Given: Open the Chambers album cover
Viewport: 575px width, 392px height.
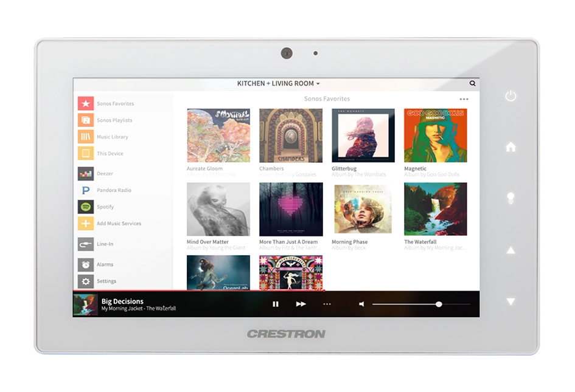Looking at the screenshot, I should (291, 136).
